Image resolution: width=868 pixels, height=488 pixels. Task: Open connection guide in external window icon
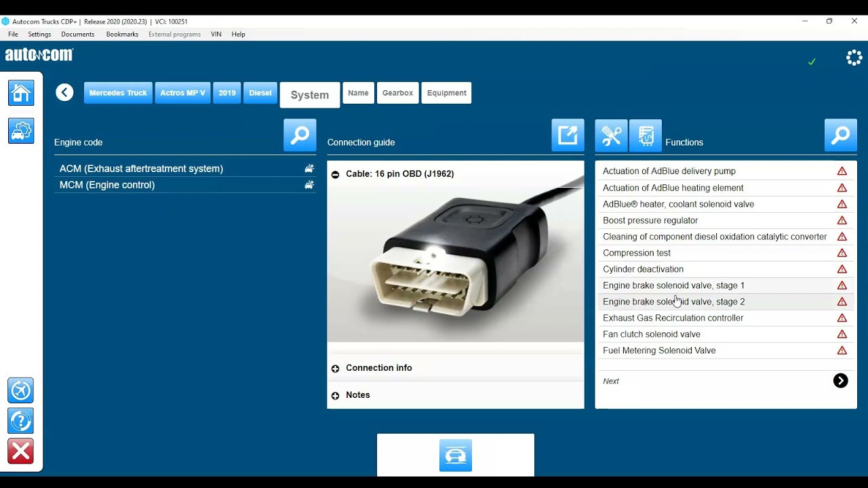pyautogui.click(x=568, y=136)
